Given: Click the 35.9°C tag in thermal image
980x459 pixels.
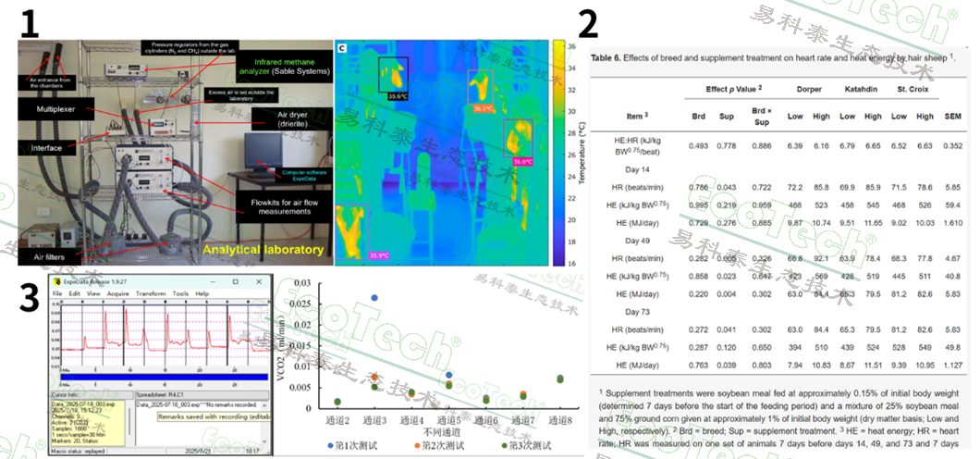Looking at the screenshot, I should pos(377,255).
